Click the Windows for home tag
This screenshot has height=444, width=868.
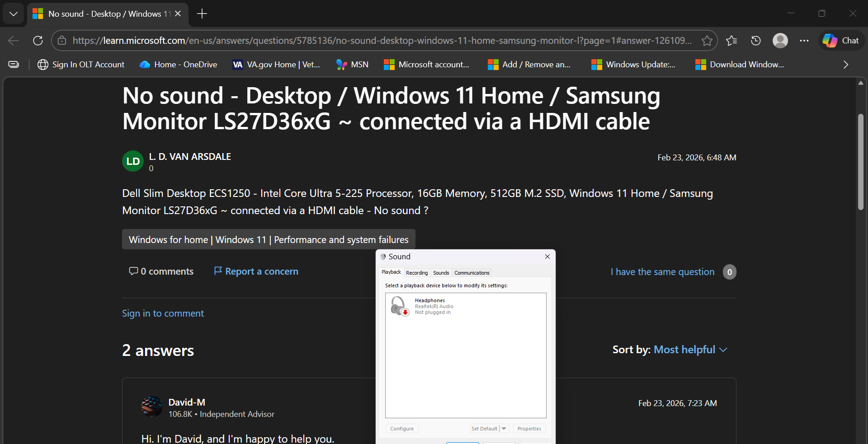269,239
